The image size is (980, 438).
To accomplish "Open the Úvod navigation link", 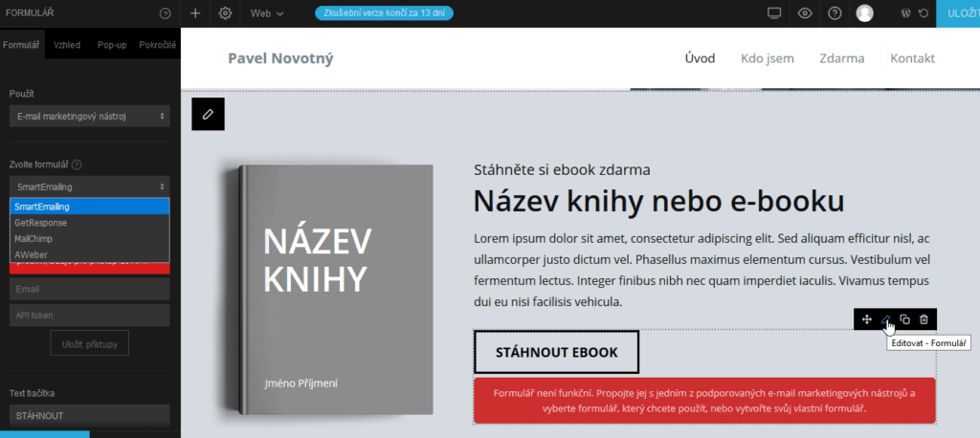I will coord(700,58).
